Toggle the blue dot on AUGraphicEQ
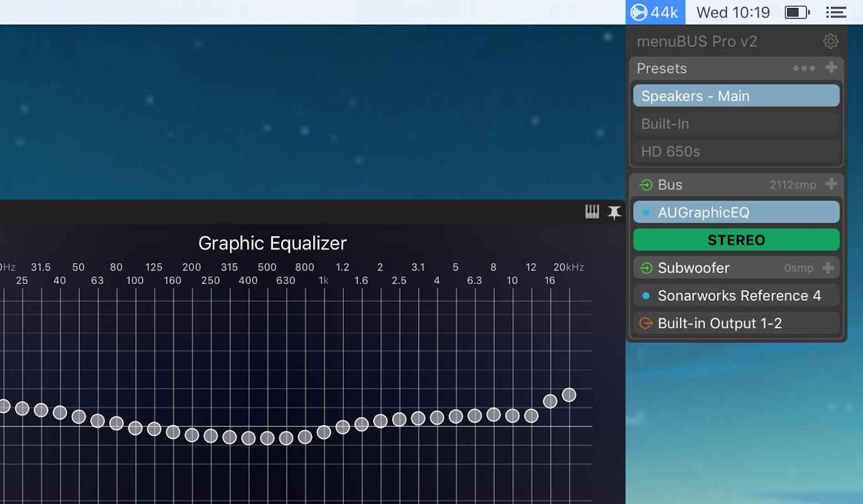Viewport: 863px width, 504px height. click(646, 213)
